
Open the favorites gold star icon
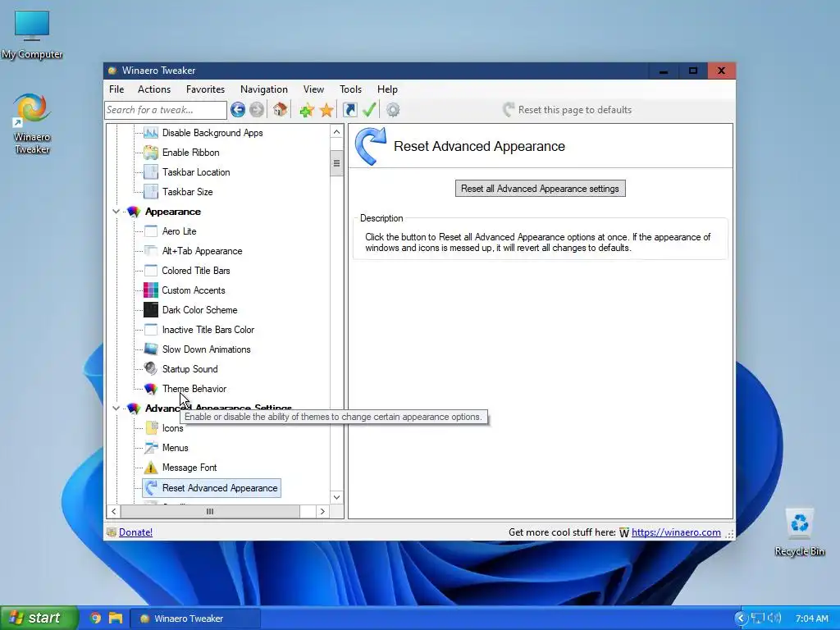[x=326, y=110]
